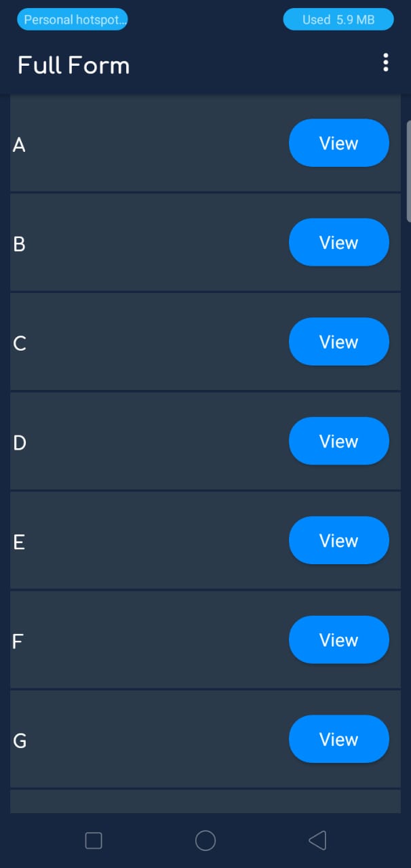Open the three-dot overflow menu

386,63
